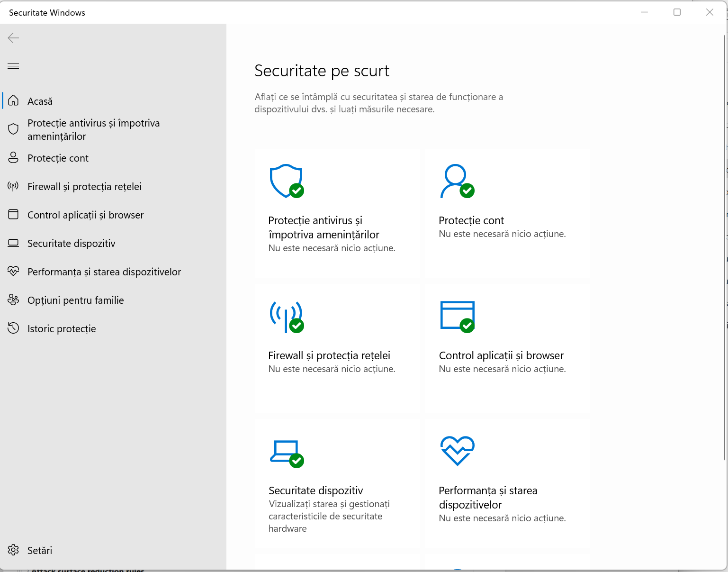Click the Istoric protecție clock icon
The image size is (728, 572).
coord(13,328)
